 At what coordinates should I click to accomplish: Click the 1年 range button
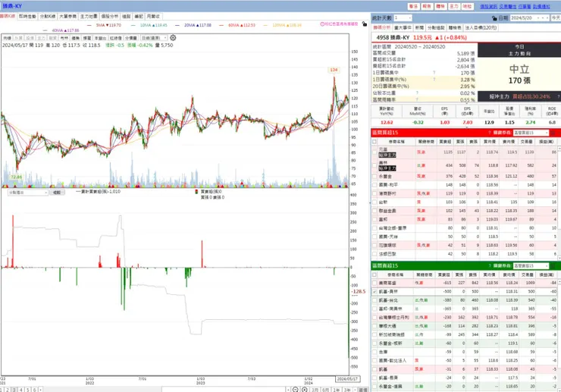click(x=337, y=390)
